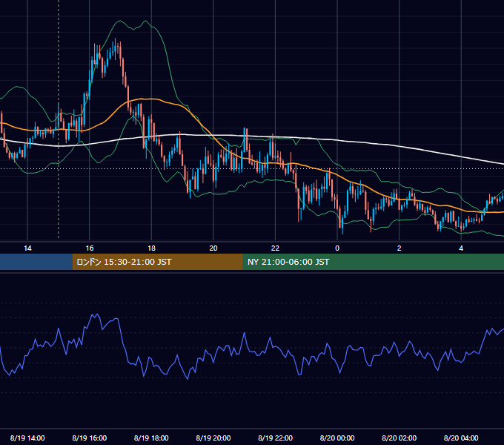Click the '20' hour label on price chart axis
The width and height of the screenshot is (504, 445).
tap(213, 248)
